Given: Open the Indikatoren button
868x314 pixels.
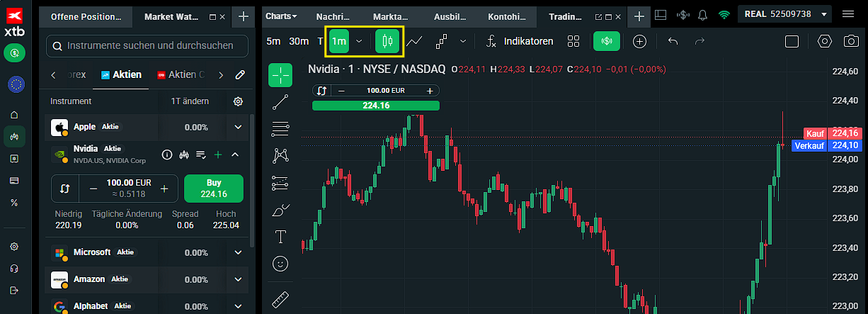Looking at the screenshot, I should pos(519,41).
